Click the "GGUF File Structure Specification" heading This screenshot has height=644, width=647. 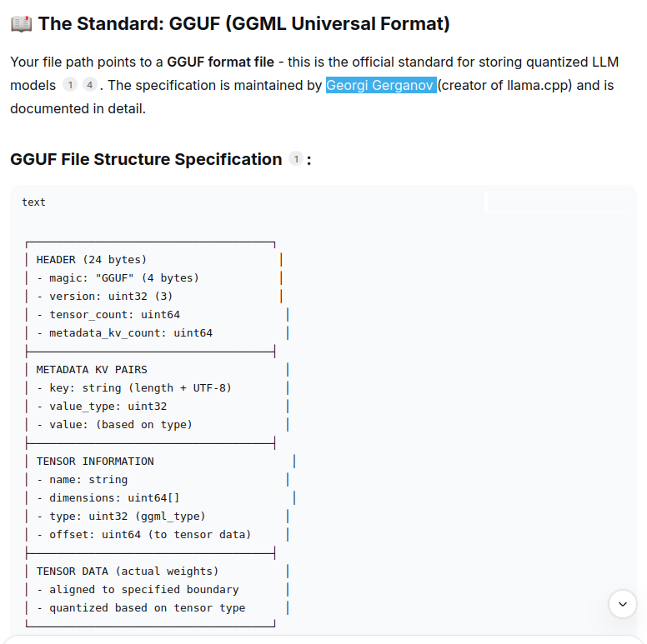(146, 159)
